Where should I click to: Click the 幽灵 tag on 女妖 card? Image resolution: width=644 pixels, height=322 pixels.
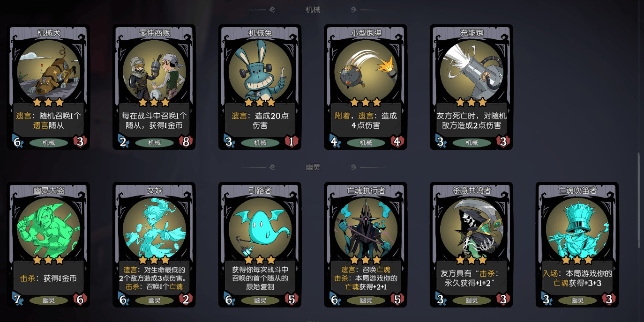tap(154, 300)
